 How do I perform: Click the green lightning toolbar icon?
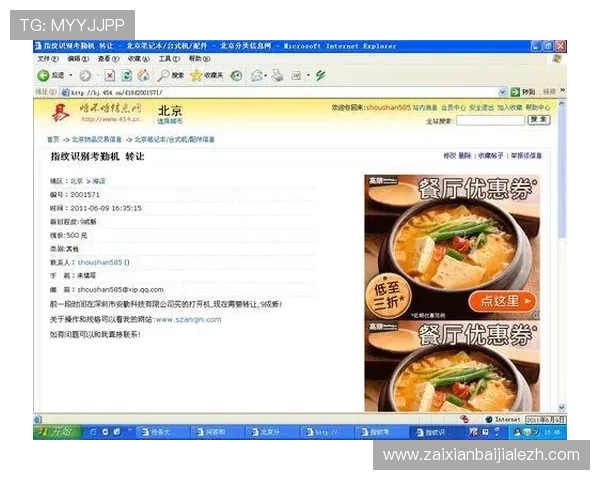pos(320,75)
